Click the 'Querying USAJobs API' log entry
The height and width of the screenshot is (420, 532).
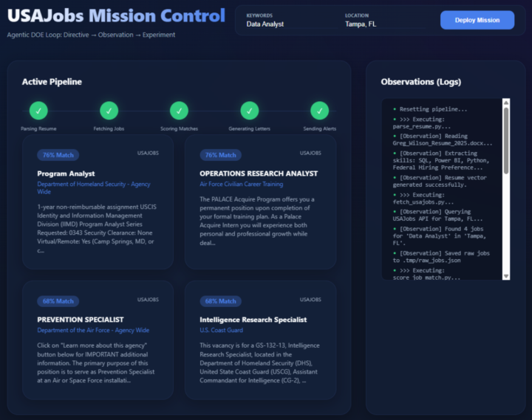437,215
